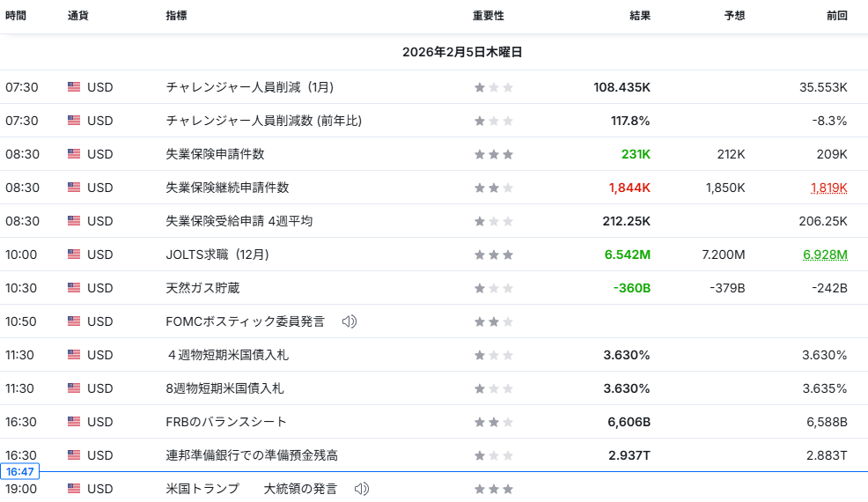Click the US flag in JOLTS求職 row

click(x=74, y=255)
